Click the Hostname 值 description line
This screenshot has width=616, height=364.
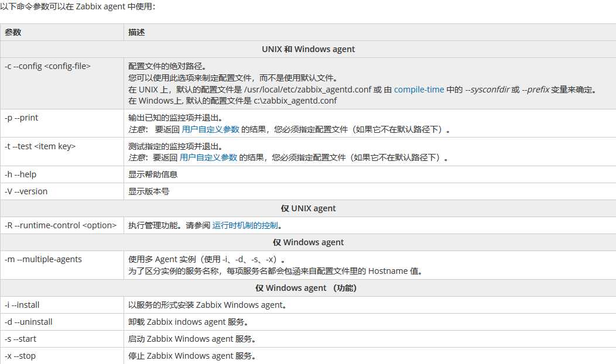(275, 271)
